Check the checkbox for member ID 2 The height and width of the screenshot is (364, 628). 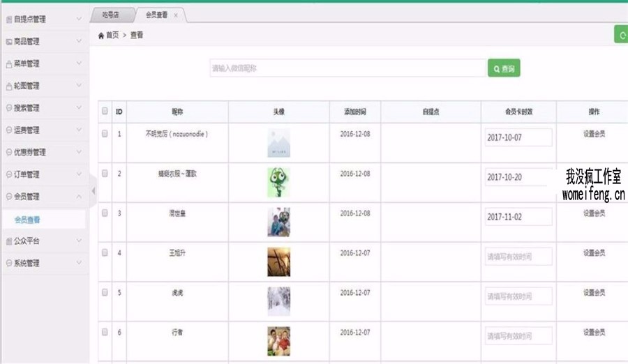105,174
